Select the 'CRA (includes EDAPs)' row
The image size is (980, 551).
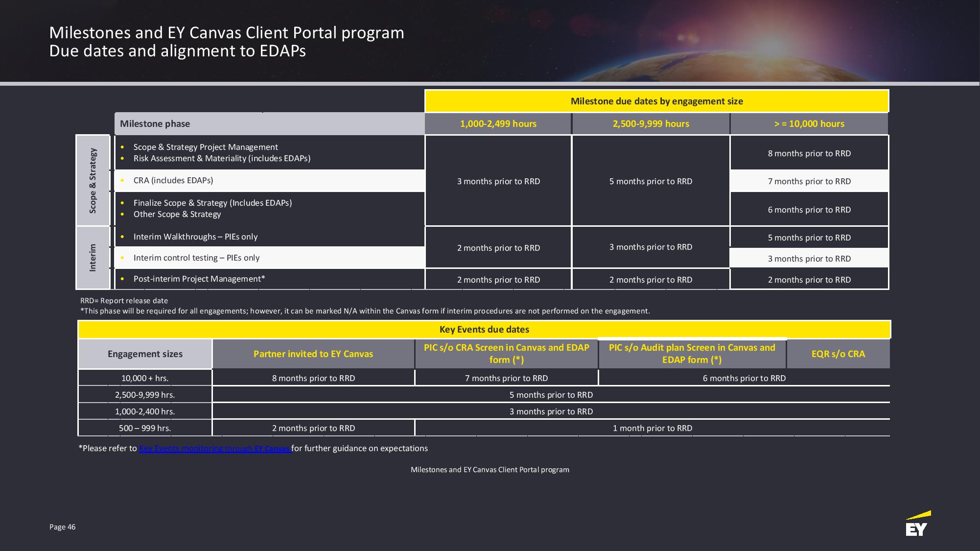point(269,180)
